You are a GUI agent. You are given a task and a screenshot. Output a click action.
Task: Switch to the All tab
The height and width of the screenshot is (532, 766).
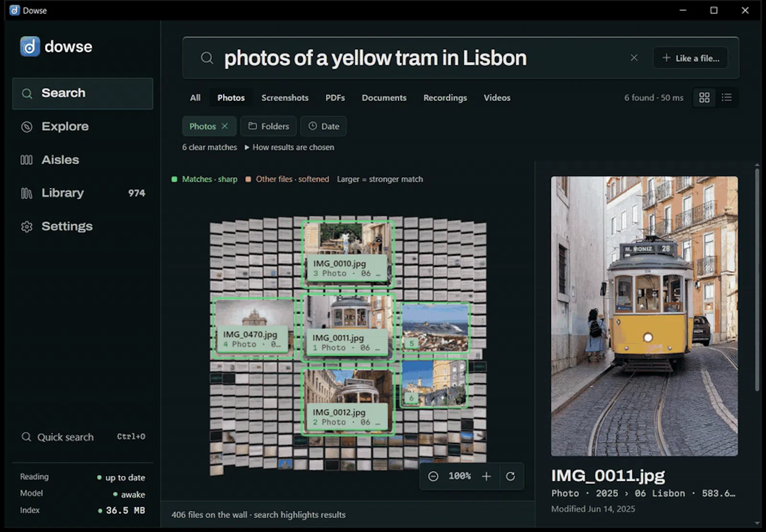click(x=195, y=98)
